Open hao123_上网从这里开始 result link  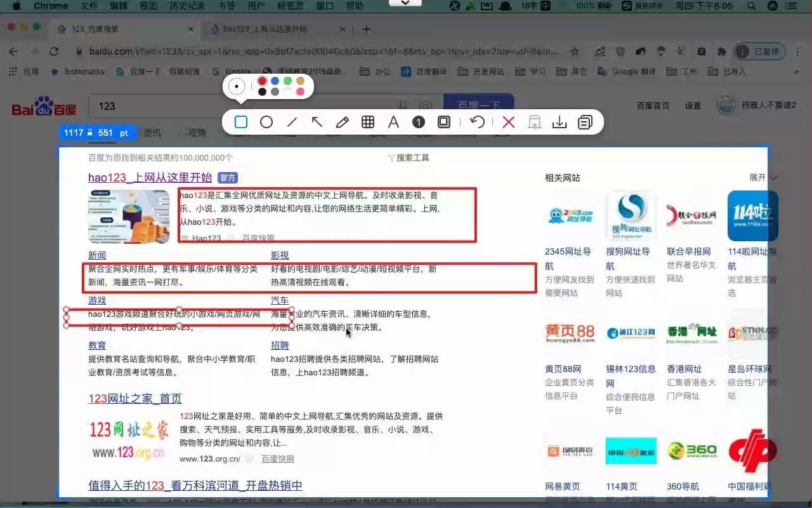pos(150,178)
